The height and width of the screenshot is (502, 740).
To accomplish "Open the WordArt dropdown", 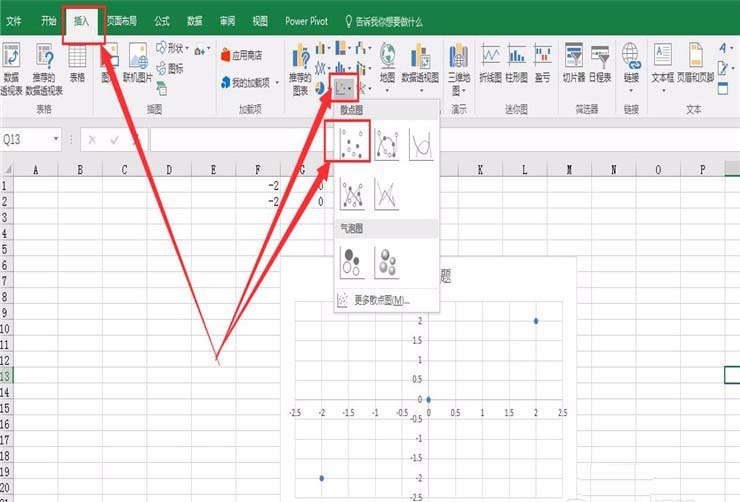I will 726,48.
